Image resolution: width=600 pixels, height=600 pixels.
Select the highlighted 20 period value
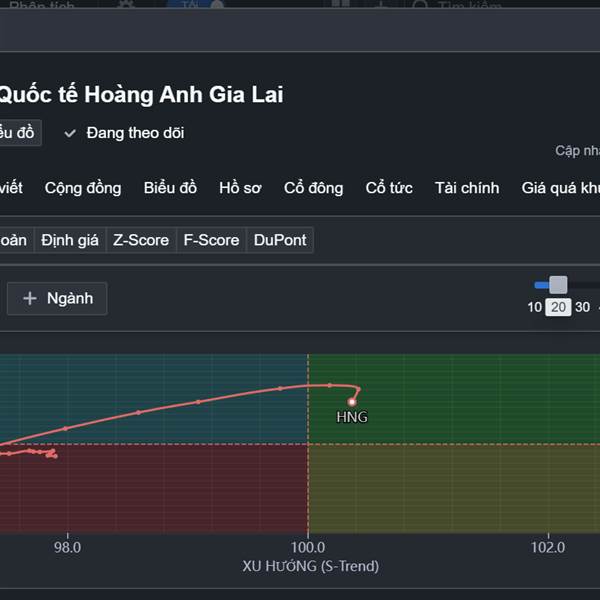click(558, 307)
